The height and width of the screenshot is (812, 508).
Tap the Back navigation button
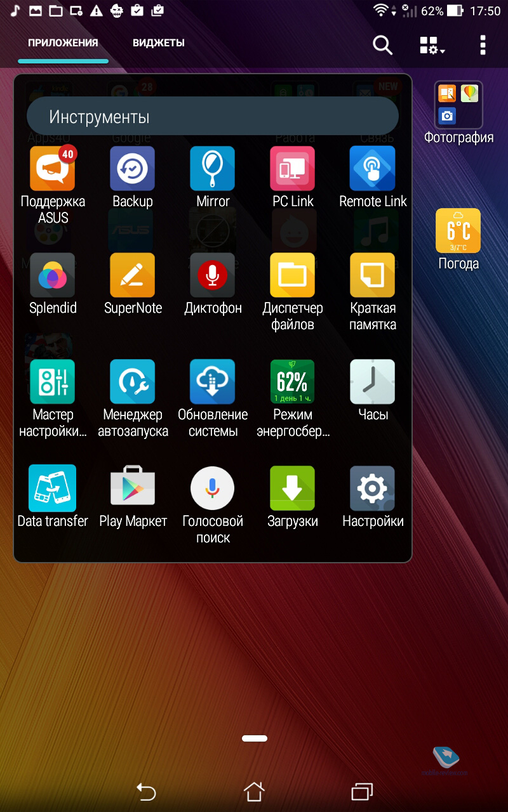point(146,791)
